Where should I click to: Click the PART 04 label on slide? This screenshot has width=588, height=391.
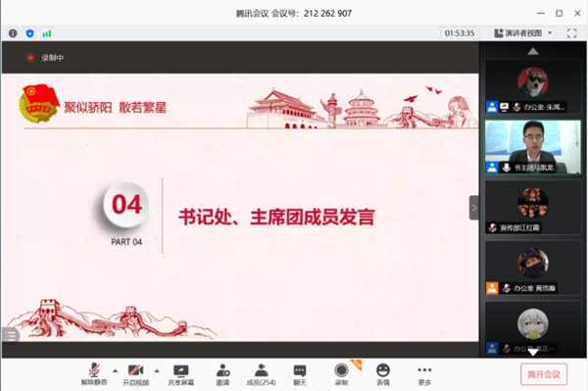(x=126, y=242)
